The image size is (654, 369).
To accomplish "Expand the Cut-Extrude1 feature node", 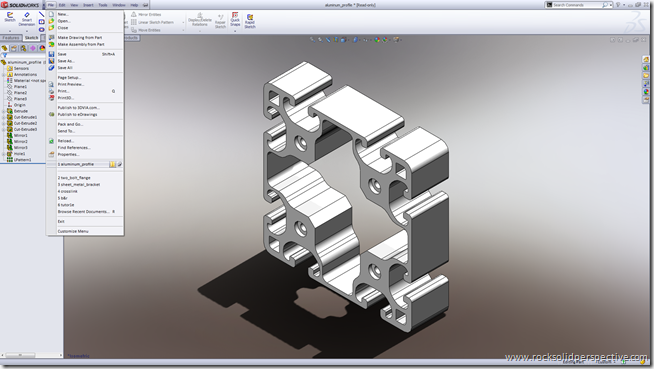I will click(3, 117).
